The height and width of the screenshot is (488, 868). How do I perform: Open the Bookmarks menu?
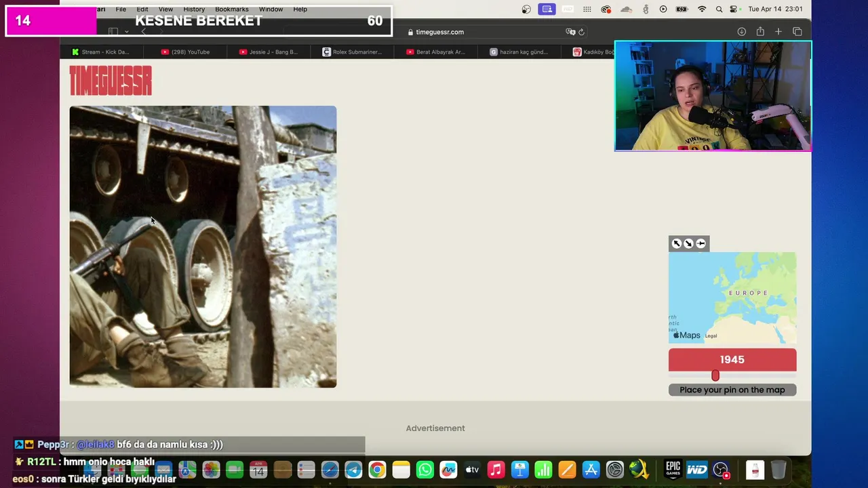pos(232,9)
